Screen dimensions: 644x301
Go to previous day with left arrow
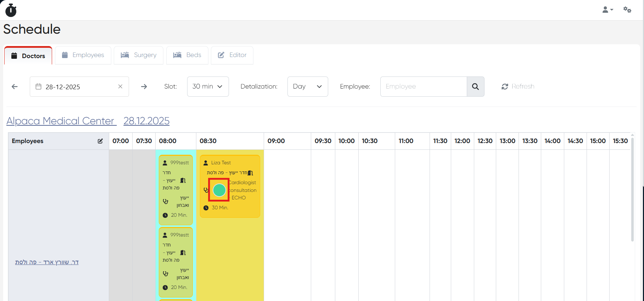(x=15, y=87)
